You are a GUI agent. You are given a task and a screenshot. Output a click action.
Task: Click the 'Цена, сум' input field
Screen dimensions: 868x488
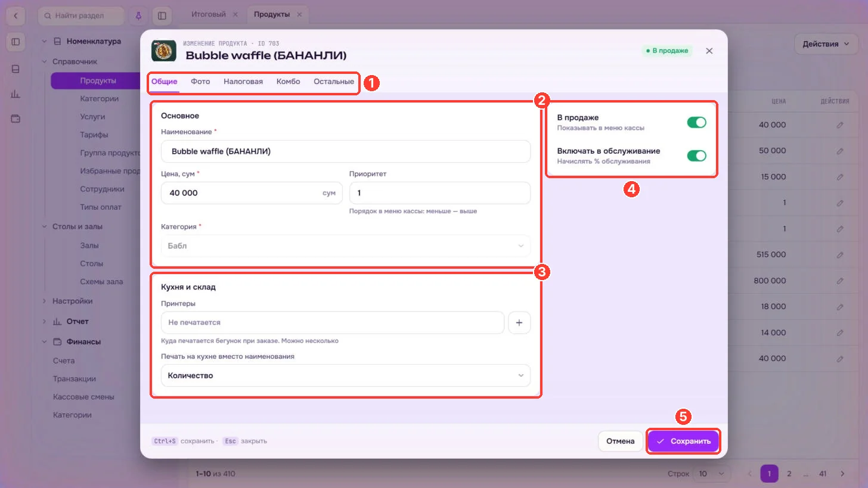[x=252, y=193]
